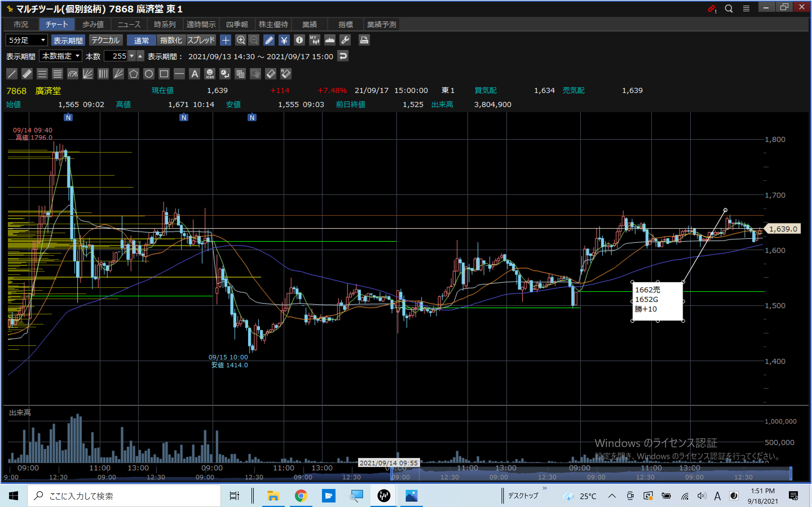This screenshot has width=812, height=507.
Task: Open the 四季報 tab
Action: 237,25
